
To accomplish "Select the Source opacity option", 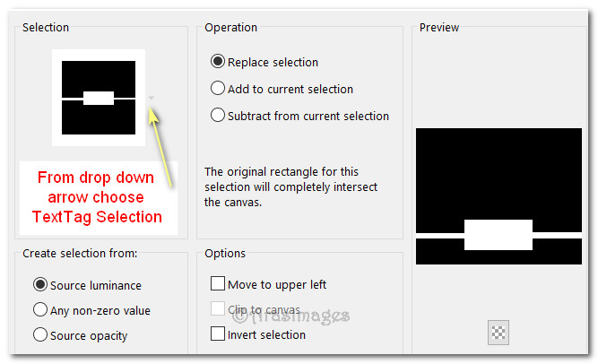I will pyautogui.click(x=40, y=335).
